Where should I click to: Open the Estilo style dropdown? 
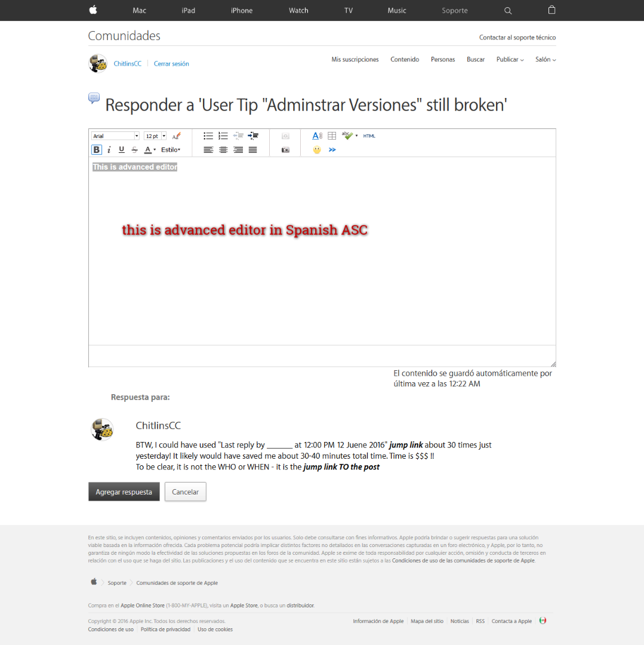tap(171, 150)
